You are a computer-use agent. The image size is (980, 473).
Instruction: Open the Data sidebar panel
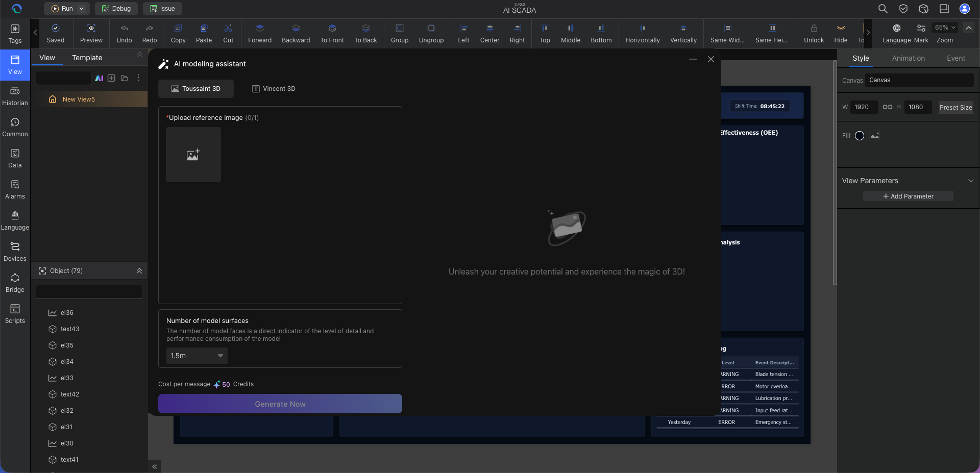click(15, 158)
